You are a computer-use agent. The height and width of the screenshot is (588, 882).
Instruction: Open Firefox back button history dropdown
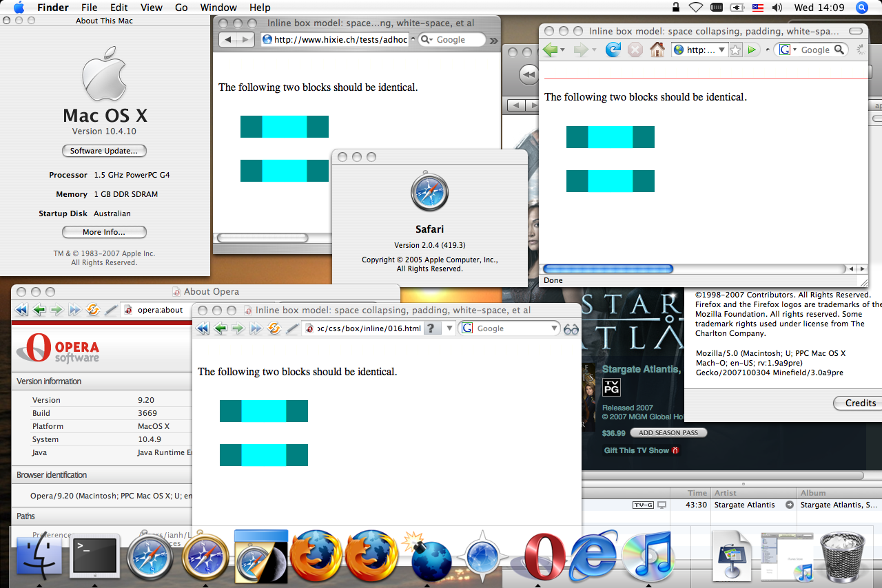point(563,50)
